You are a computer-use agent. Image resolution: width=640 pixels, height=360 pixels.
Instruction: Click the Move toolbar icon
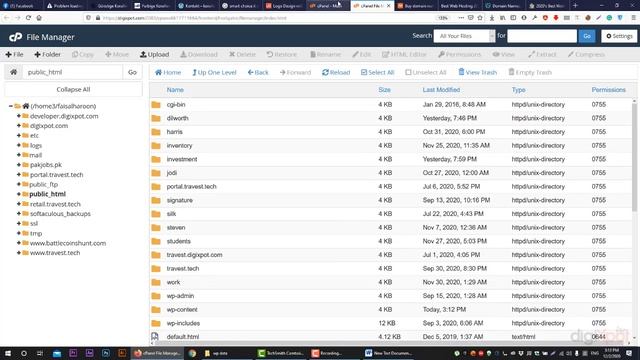(x=117, y=54)
